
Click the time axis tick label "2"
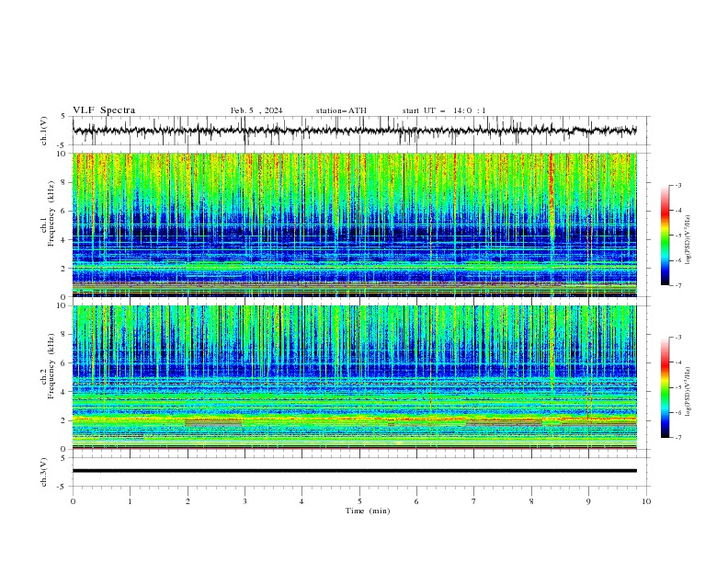[188, 501]
